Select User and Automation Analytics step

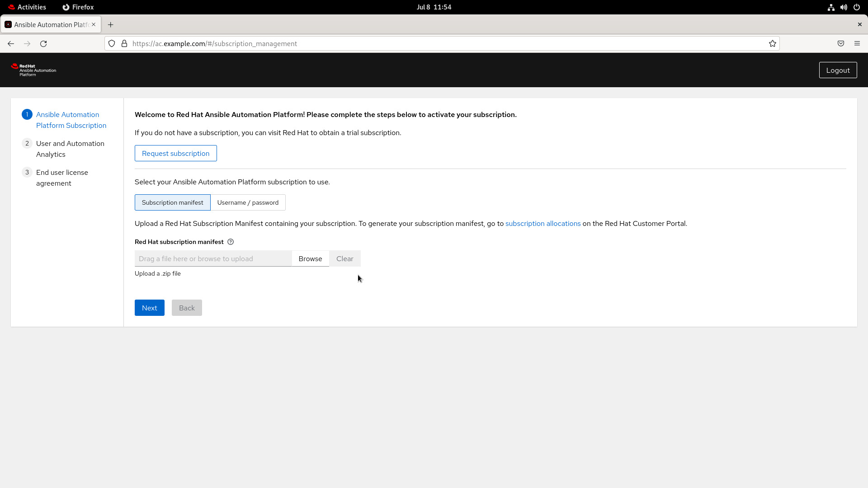[70, 148]
